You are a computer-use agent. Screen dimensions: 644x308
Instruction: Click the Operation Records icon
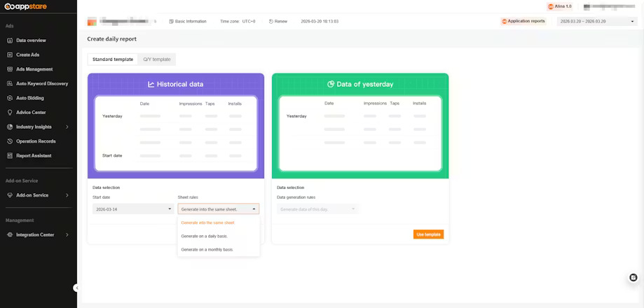point(10,141)
